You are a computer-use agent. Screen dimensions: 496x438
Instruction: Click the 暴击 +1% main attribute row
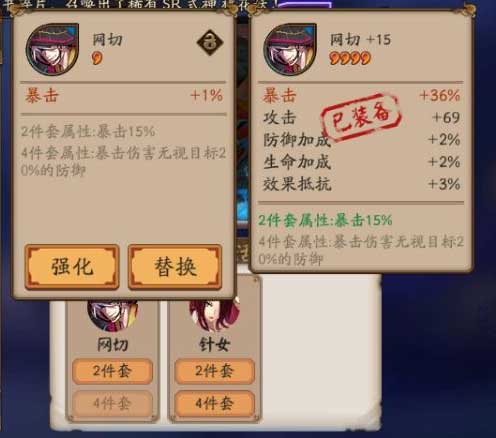tap(123, 96)
